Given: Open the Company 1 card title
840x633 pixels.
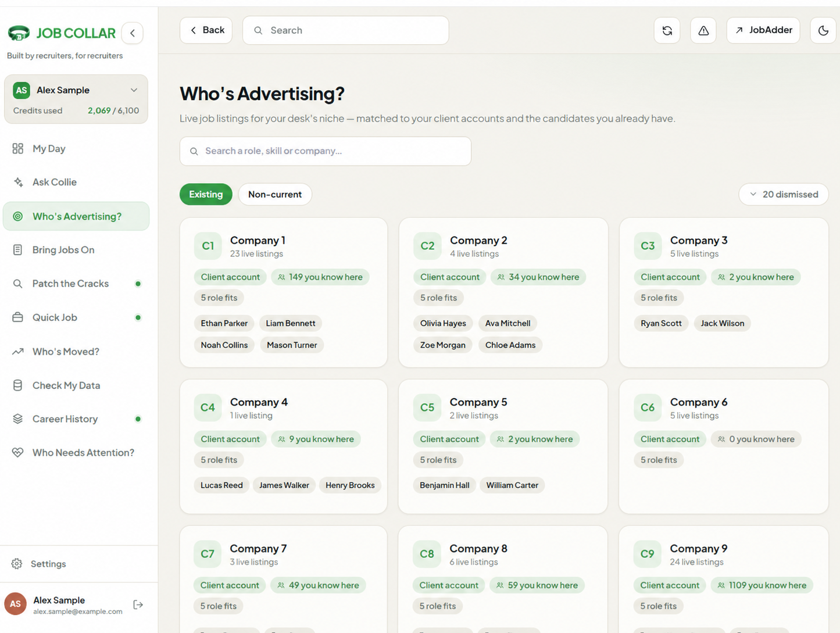Looking at the screenshot, I should 258,241.
